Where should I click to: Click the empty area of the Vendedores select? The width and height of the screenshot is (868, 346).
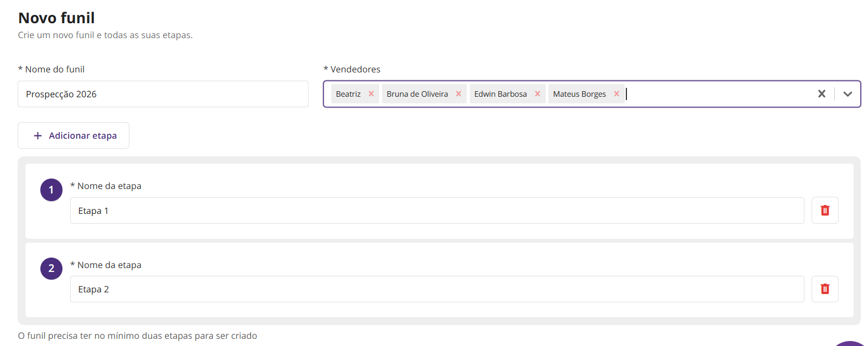point(719,94)
